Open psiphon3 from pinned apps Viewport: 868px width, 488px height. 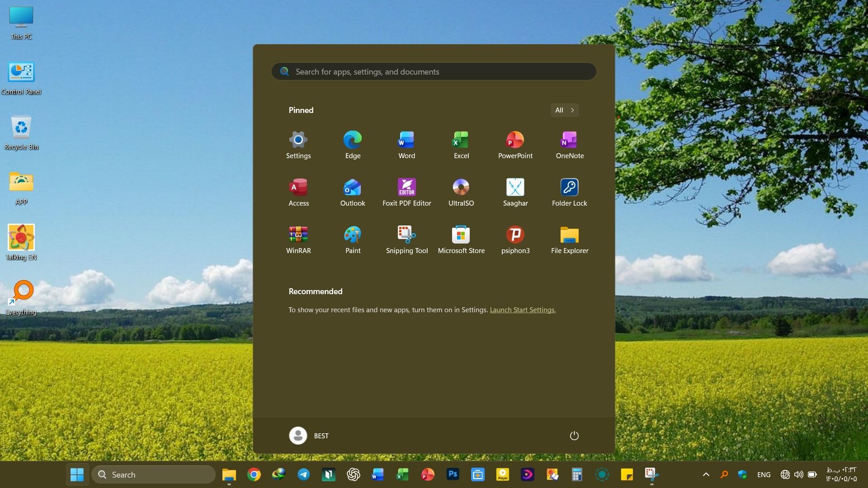[x=515, y=240]
